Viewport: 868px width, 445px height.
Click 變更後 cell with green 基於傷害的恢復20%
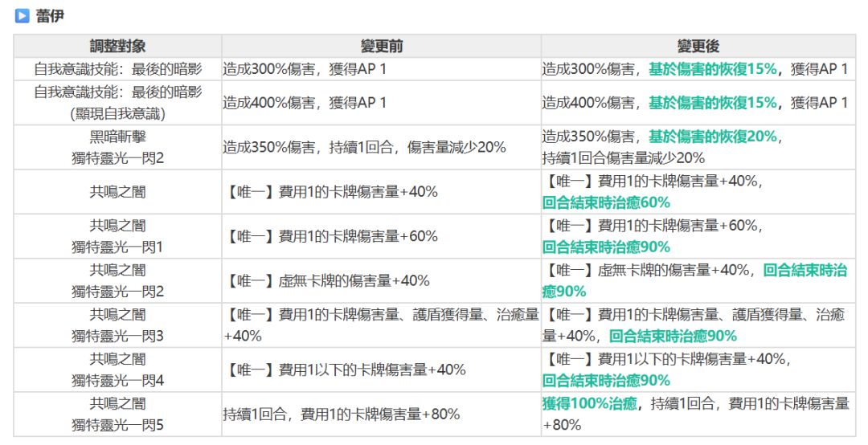(698, 147)
